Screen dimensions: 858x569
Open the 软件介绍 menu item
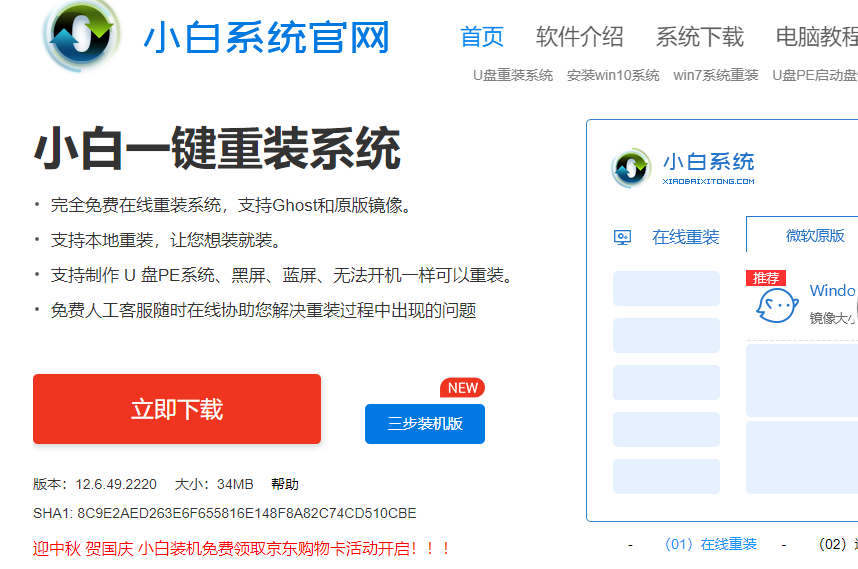(579, 37)
